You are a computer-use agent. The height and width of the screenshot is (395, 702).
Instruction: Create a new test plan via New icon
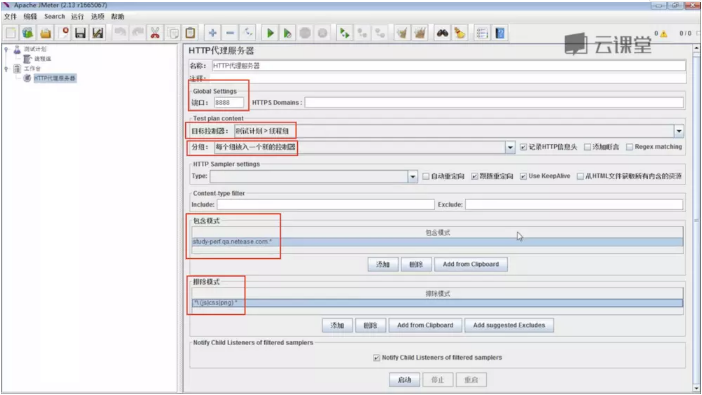(11, 33)
